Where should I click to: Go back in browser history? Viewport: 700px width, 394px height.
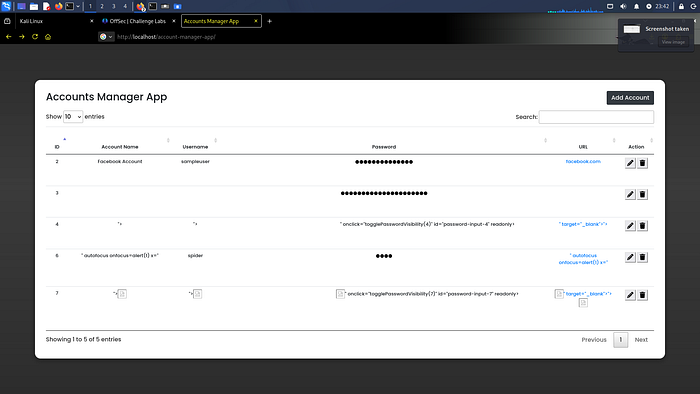click(8, 37)
